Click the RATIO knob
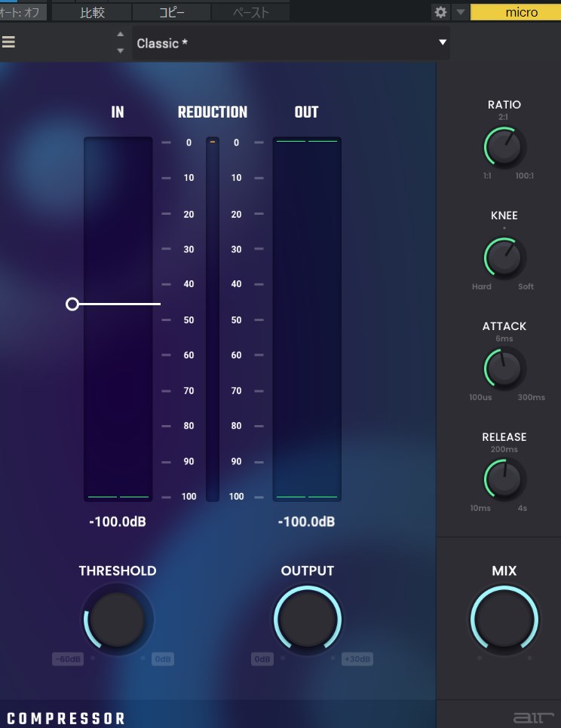The height and width of the screenshot is (728, 561). [x=504, y=147]
